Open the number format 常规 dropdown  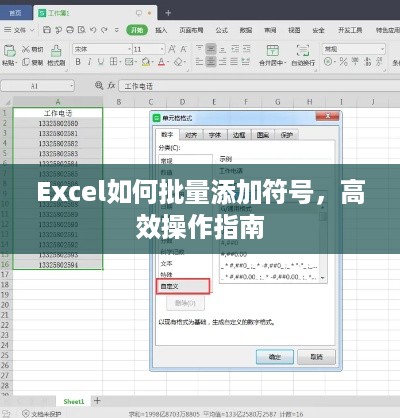click(x=382, y=49)
